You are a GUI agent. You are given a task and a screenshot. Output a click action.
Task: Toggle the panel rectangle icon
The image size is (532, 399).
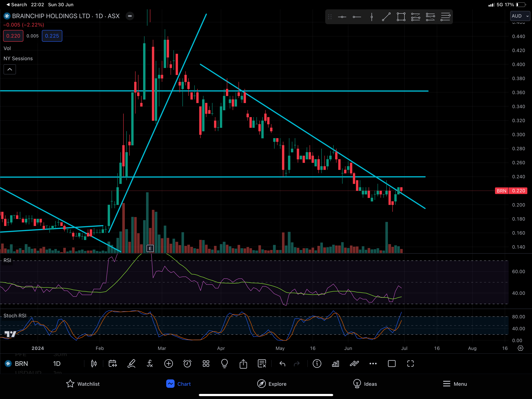pyautogui.click(x=392, y=363)
